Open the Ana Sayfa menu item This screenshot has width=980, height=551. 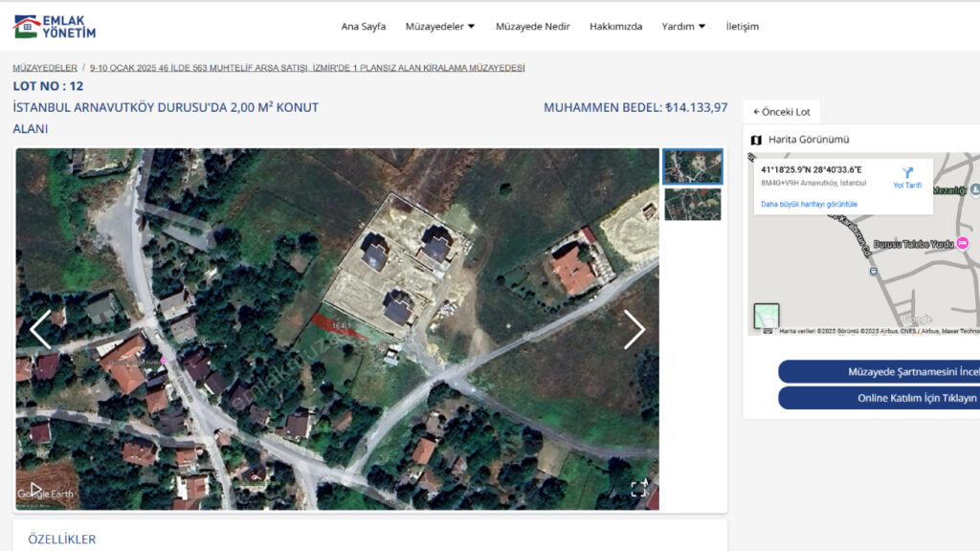(x=363, y=26)
